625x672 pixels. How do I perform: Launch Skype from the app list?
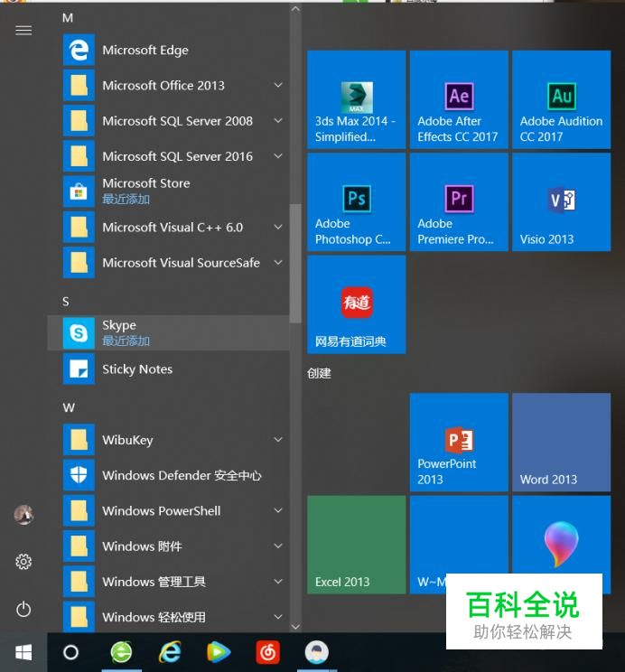(x=168, y=333)
